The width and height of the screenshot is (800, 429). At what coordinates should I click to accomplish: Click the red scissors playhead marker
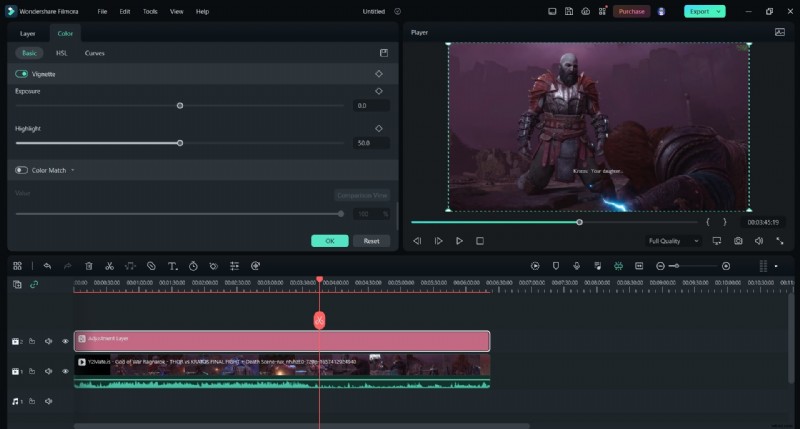pos(319,320)
